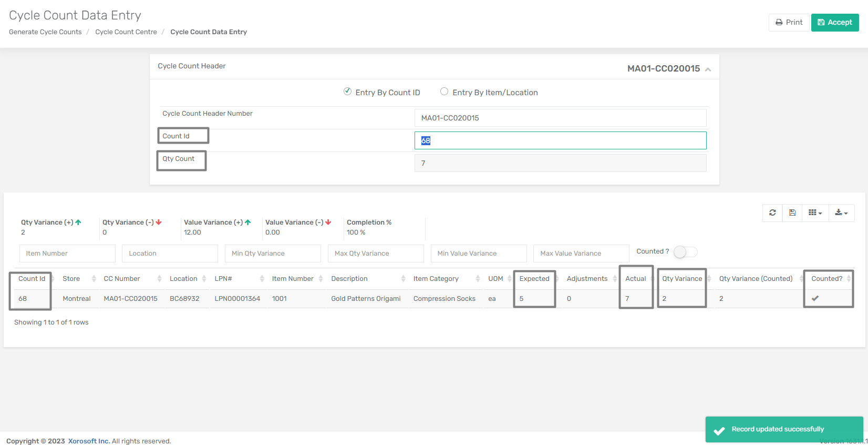Click the Max Qty Variance filter

pos(376,254)
